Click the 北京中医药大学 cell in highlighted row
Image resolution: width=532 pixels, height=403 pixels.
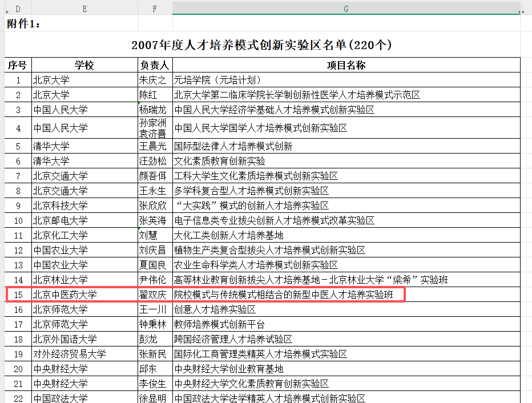[x=84, y=295]
